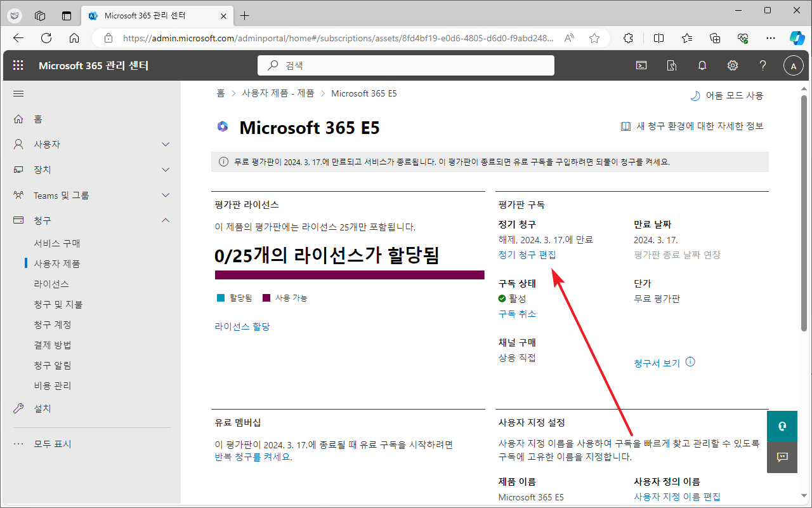Open Cloud Shell from the header
Image resolution: width=812 pixels, height=508 pixels.
point(642,65)
